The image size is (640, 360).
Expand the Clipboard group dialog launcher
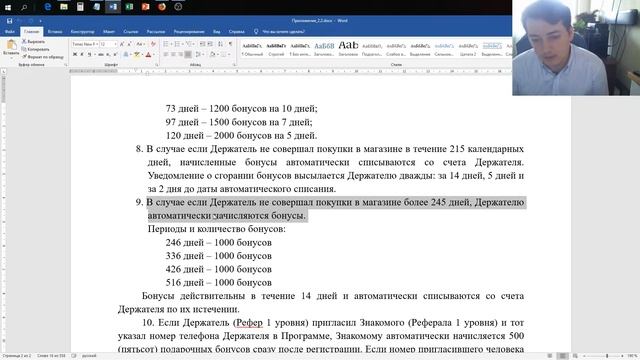pos(65,64)
